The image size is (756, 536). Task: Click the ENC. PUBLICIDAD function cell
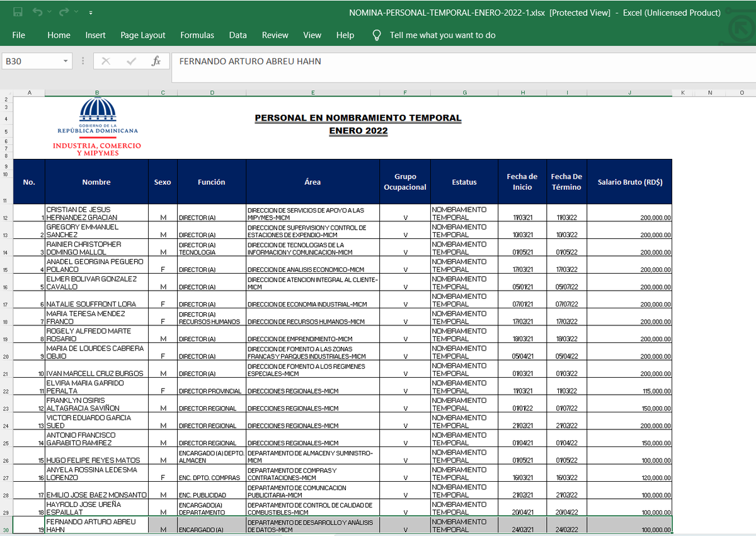pos(212,491)
